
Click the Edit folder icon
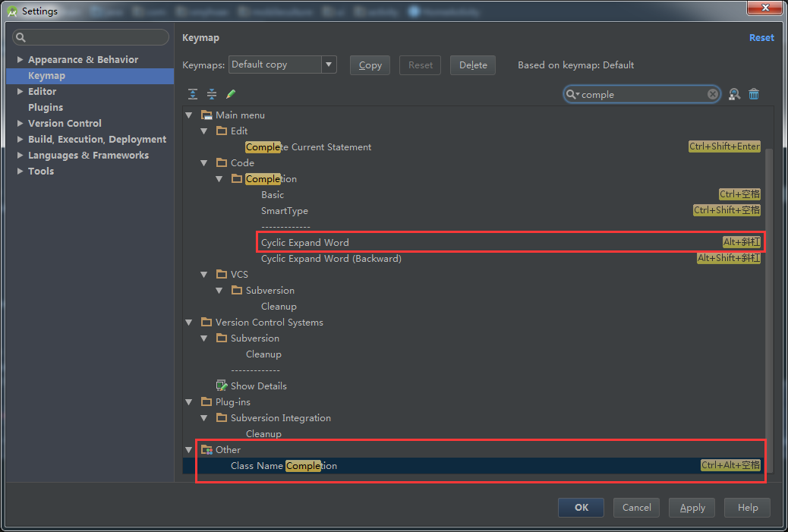(222, 131)
